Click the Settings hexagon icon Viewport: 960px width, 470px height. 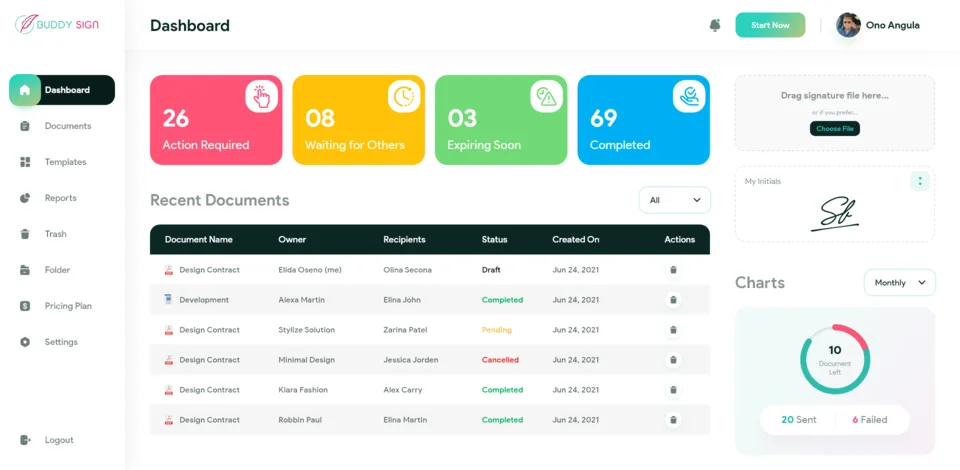(24, 342)
